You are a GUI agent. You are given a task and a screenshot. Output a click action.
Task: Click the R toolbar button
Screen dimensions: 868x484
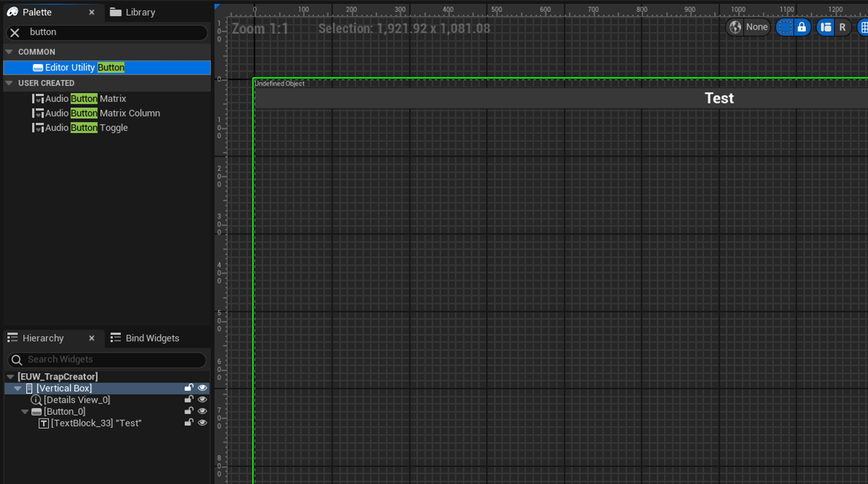[x=842, y=27]
